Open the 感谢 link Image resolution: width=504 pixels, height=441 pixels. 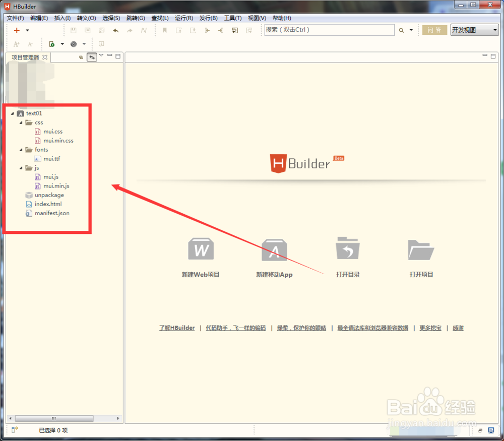(458, 328)
